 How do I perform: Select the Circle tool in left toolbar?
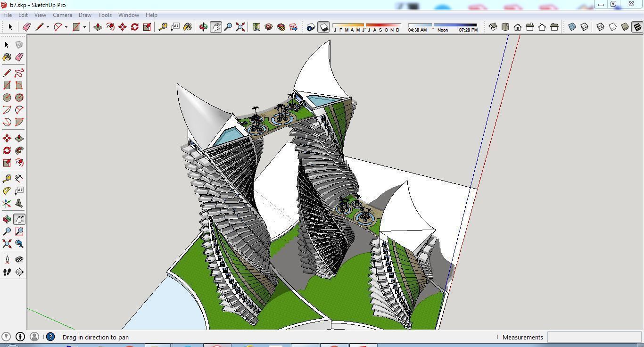(7, 98)
